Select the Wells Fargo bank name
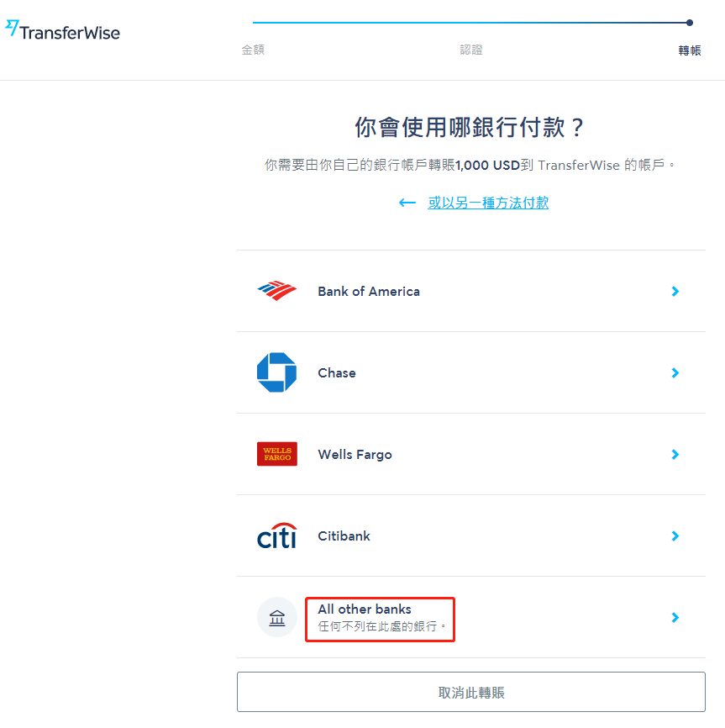725x728 pixels. pos(355,455)
